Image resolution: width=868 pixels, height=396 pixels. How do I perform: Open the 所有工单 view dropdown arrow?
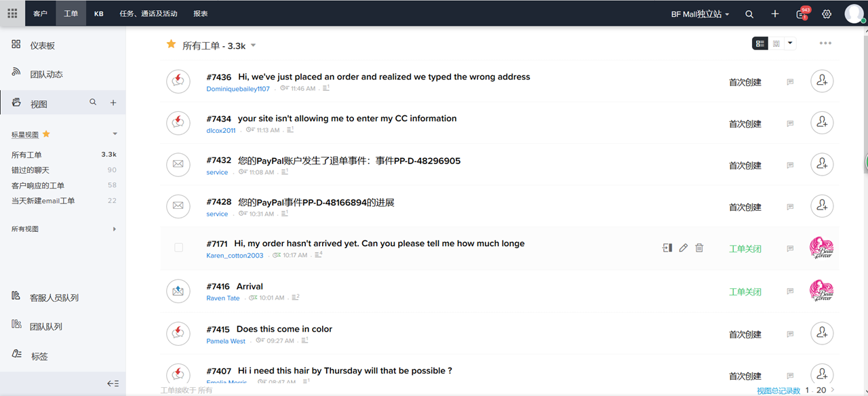click(x=254, y=45)
